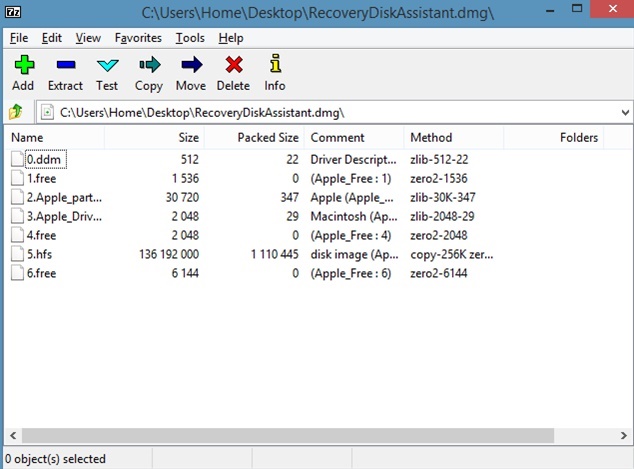Maximize the 7-Zip window
Viewport: 634px width, 469px height.
(x=577, y=9)
